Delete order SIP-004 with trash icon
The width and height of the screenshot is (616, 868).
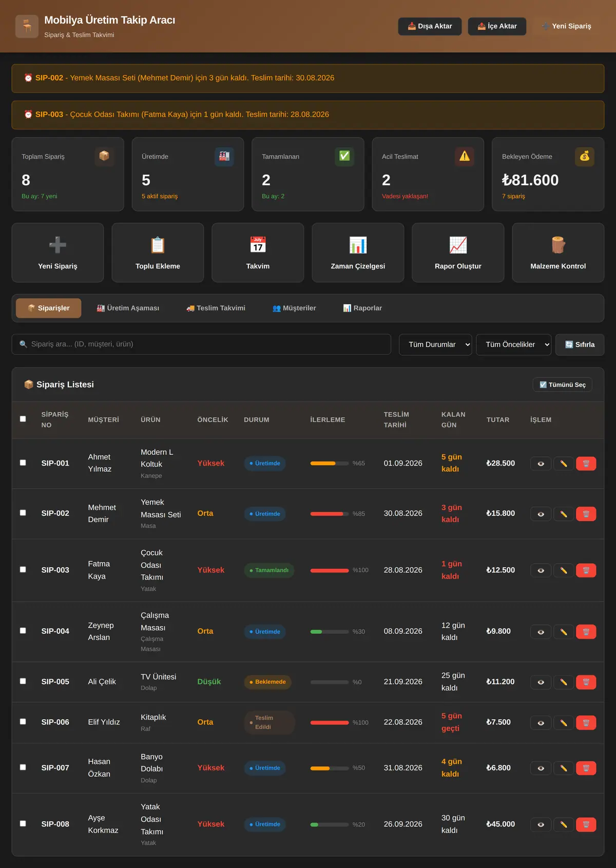pyautogui.click(x=586, y=632)
